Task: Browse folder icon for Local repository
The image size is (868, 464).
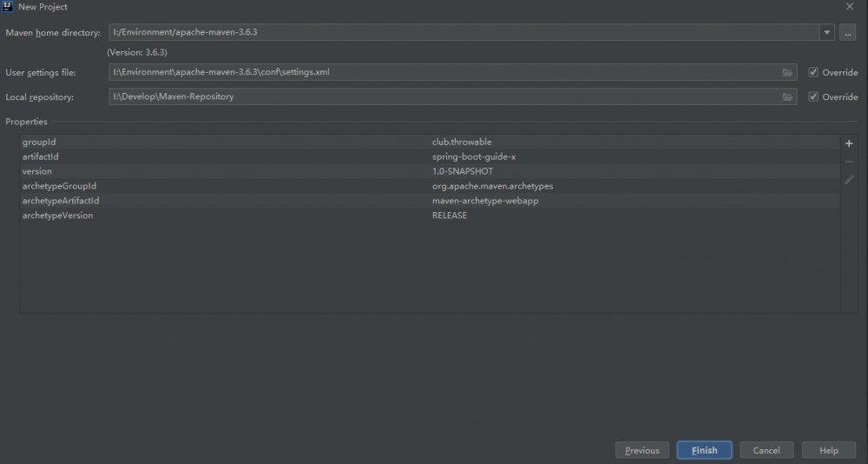Action: pos(787,97)
